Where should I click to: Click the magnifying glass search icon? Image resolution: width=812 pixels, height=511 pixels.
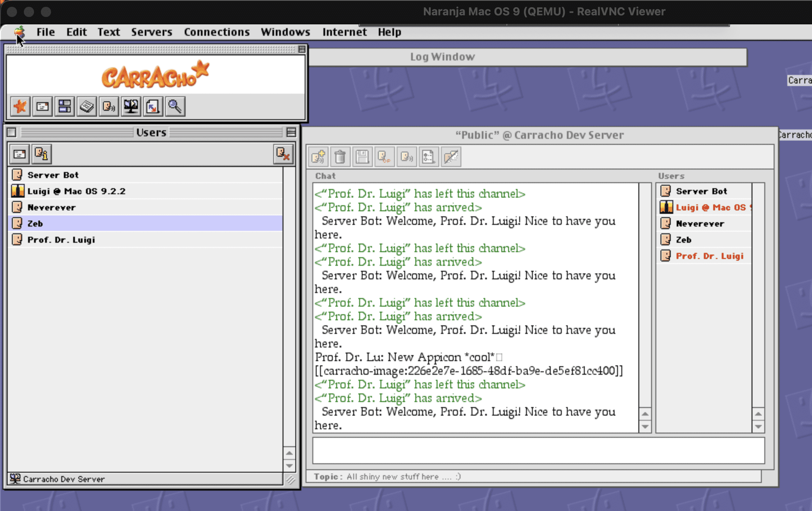point(175,106)
